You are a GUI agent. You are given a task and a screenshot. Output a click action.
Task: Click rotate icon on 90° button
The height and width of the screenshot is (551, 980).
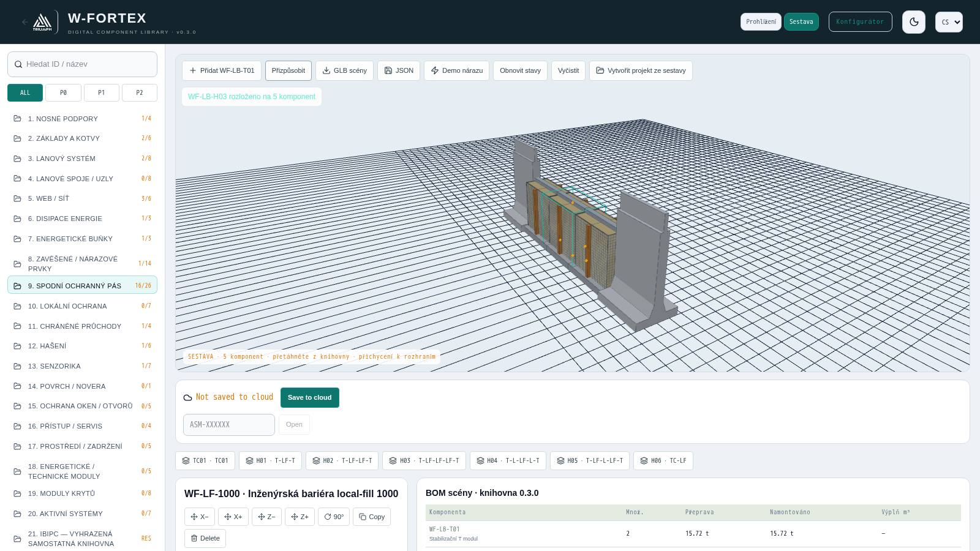(x=328, y=517)
